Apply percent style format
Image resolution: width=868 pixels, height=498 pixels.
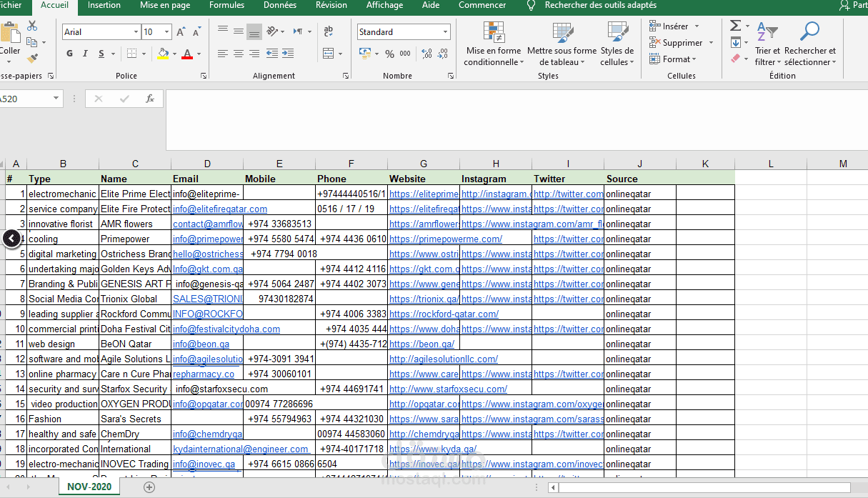[x=389, y=54]
